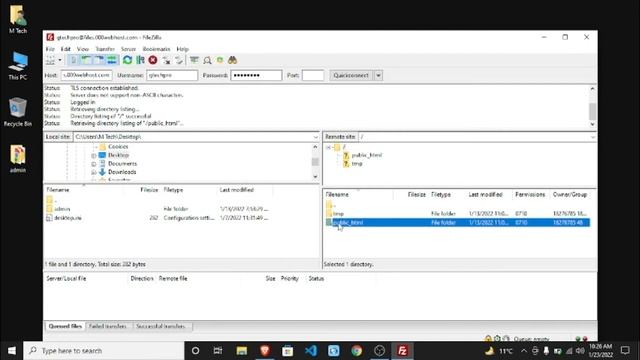Image resolution: width=640 pixels, height=360 pixels.
Task: Click the Host input field
Action: 87,75
